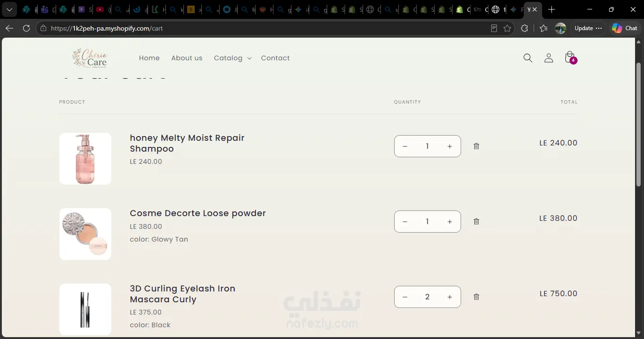The height and width of the screenshot is (339, 644).
Task: Expand the Catalog dropdown menu
Action: coord(232,58)
